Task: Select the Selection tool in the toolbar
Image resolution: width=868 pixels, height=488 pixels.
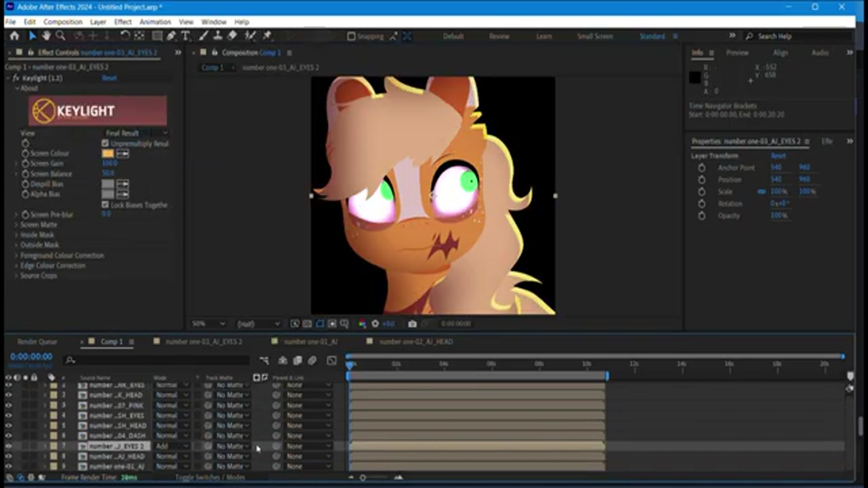Action: point(33,36)
